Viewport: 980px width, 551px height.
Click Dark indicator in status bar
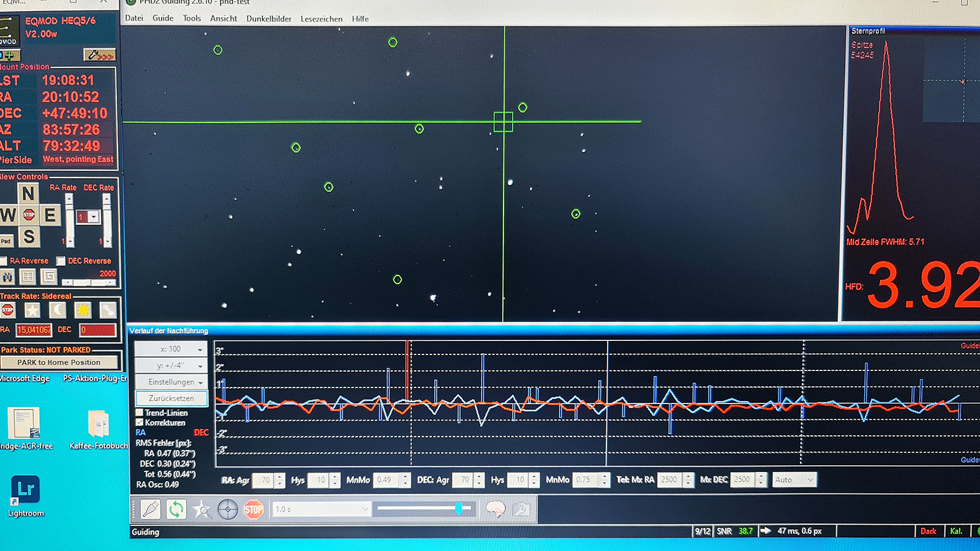(928, 531)
